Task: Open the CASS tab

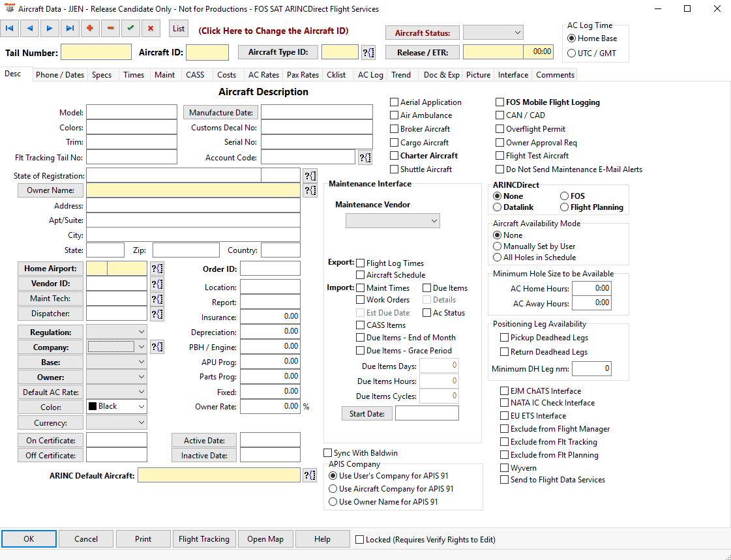Action: pos(195,75)
